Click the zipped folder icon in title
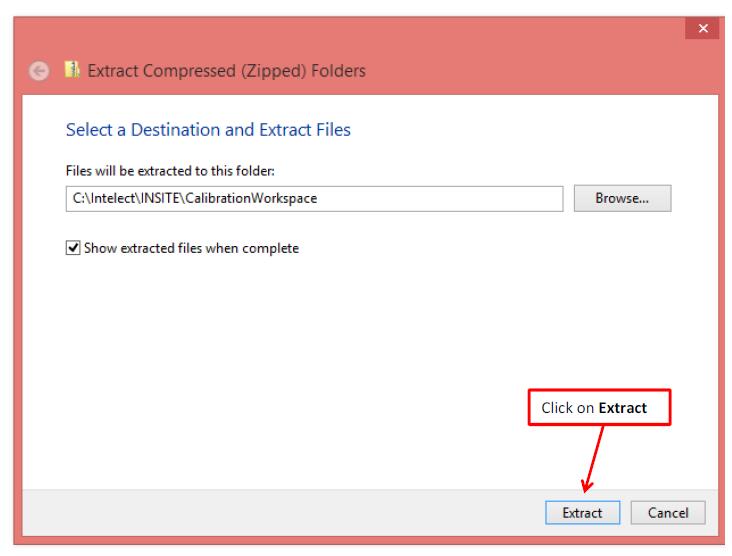Image resolution: width=732 pixels, height=556 pixels. [x=72, y=70]
